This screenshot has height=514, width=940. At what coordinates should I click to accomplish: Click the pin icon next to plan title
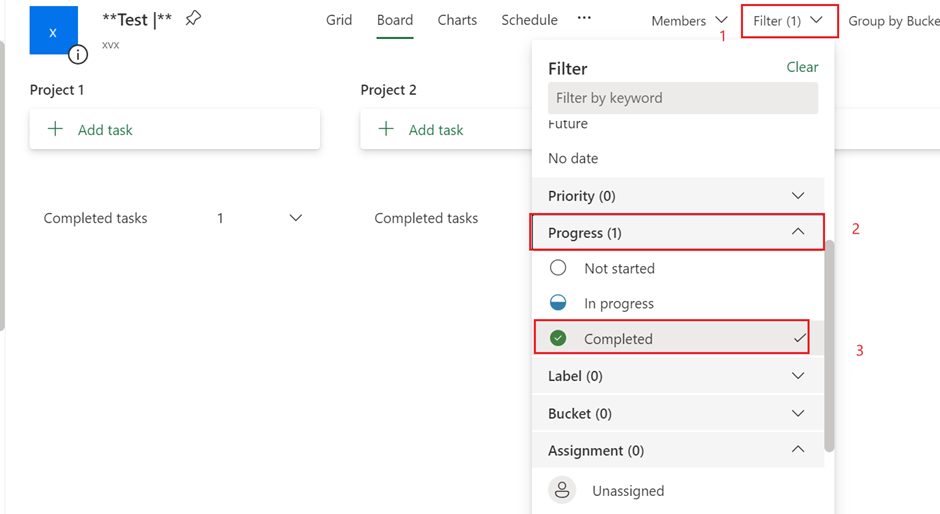coord(193,19)
